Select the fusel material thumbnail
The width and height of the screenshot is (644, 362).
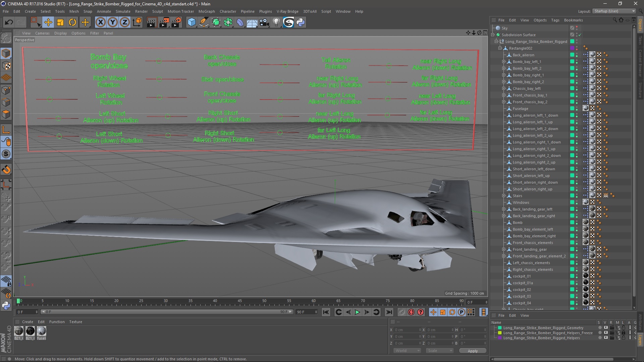[x=41, y=331]
